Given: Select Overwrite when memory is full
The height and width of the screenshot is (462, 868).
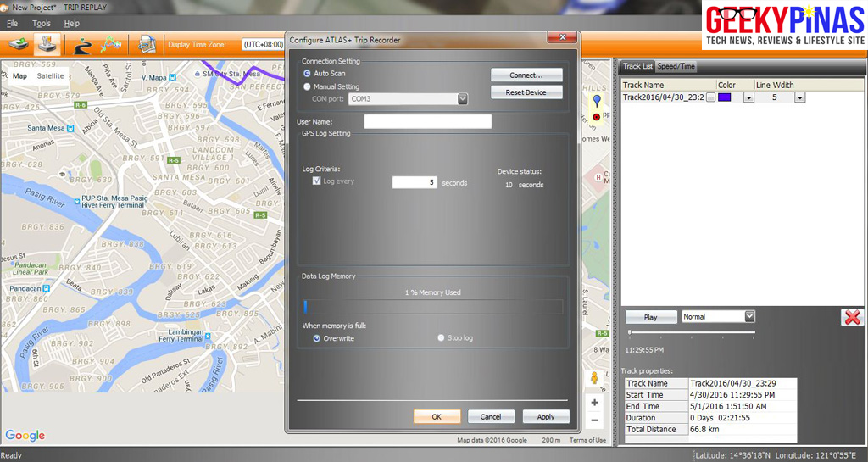Looking at the screenshot, I should click(317, 338).
